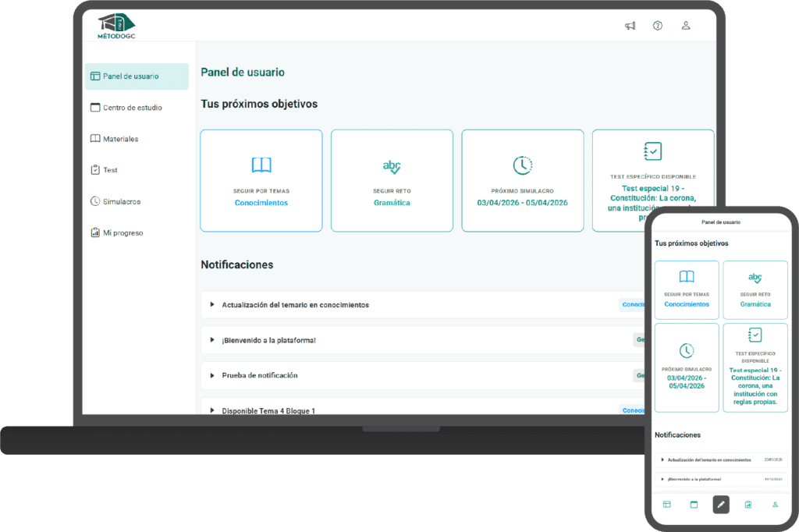Open the user profile icon in laptop header
The width and height of the screenshot is (799, 532).
point(686,26)
